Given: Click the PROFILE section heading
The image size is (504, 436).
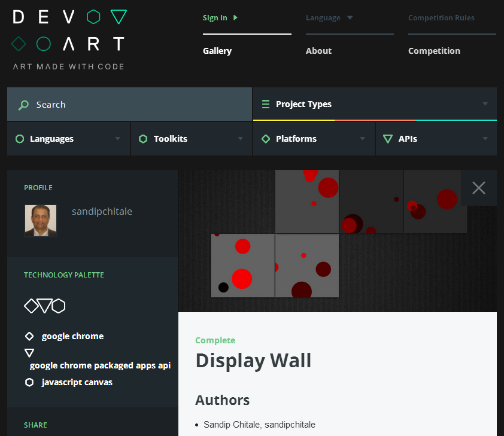Looking at the screenshot, I should (38, 188).
